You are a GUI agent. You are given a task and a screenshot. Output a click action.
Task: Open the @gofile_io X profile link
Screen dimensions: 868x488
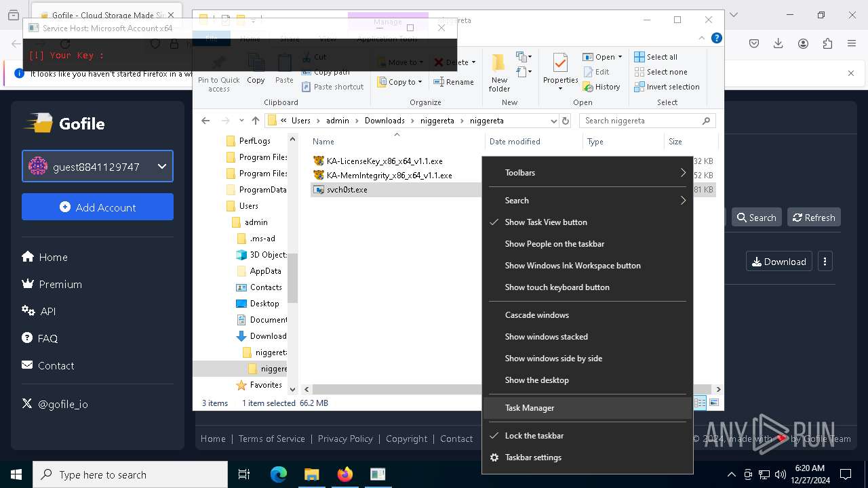click(x=55, y=404)
